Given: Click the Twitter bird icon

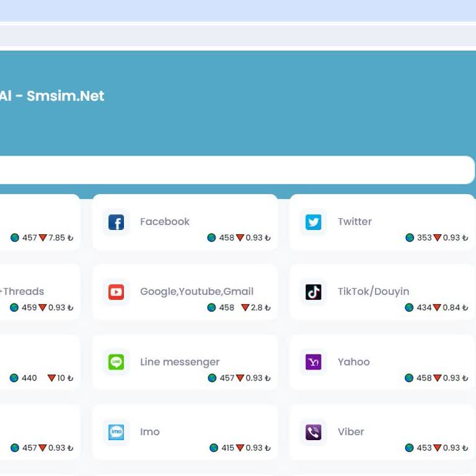Looking at the screenshot, I should pyautogui.click(x=313, y=222).
